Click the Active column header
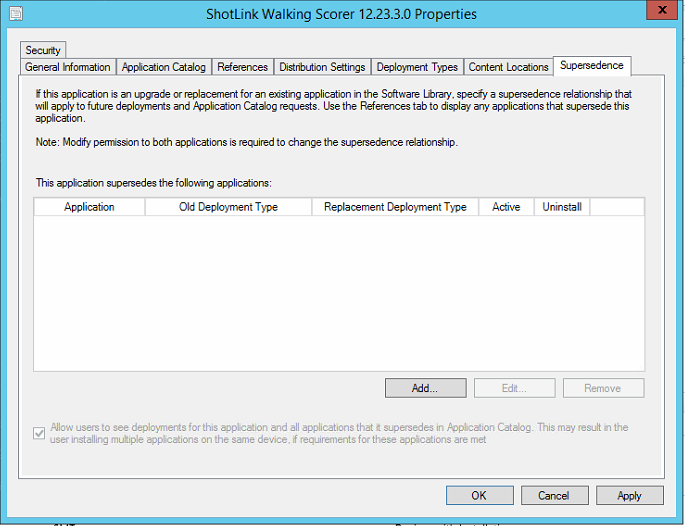This screenshot has height=526, width=685. tap(506, 207)
